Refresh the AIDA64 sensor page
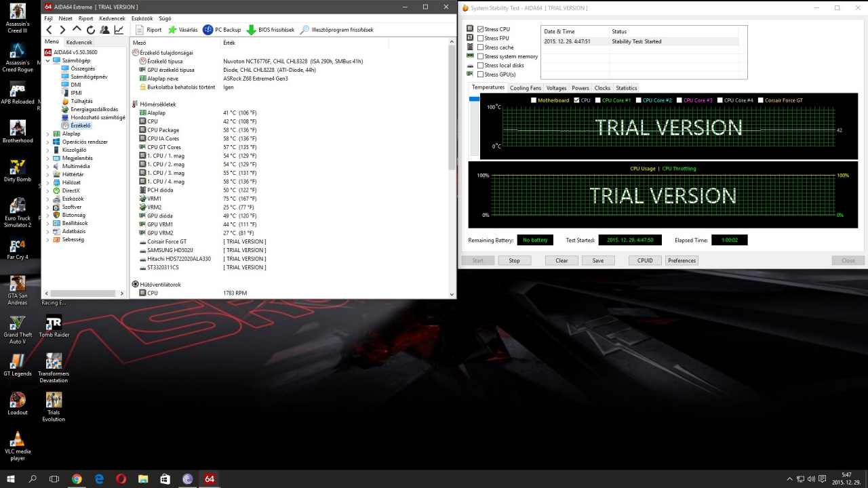The width and height of the screenshot is (868, 488). (91, 30)
